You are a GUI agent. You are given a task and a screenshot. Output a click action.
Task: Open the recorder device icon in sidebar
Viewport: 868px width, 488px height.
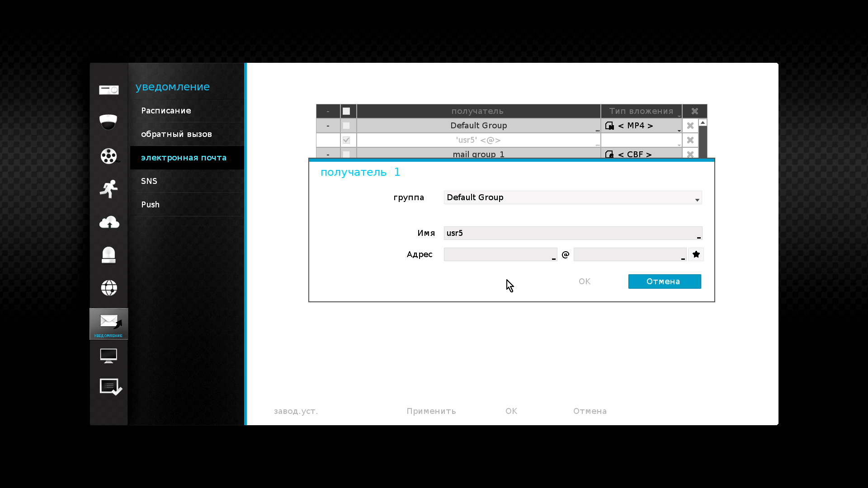[108, 90]
